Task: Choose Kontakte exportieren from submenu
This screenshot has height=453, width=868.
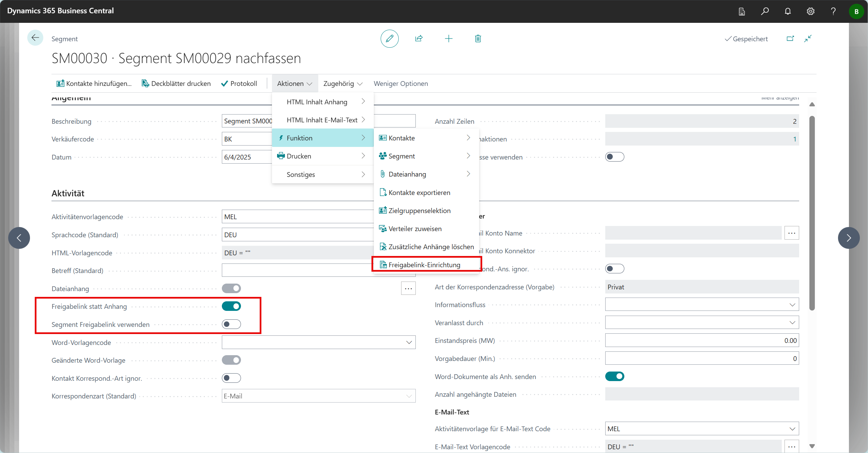Action: click(x=419, y=193)
